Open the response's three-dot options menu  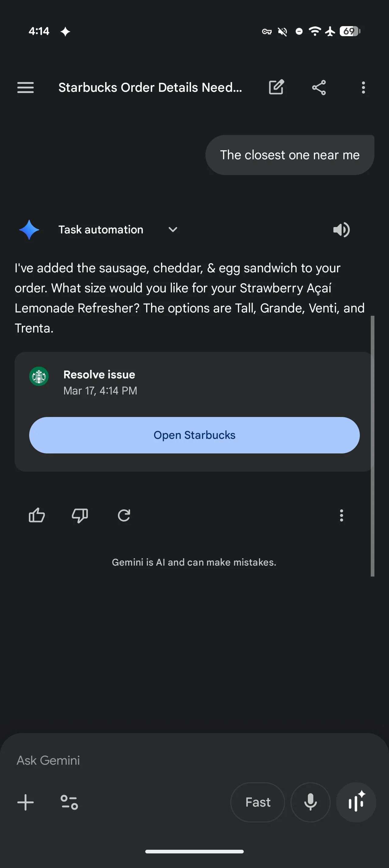coord(341,515)
